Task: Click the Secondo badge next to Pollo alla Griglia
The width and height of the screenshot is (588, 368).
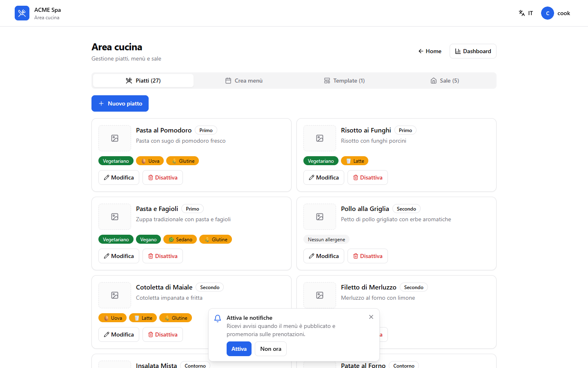Action: (406, 209)
